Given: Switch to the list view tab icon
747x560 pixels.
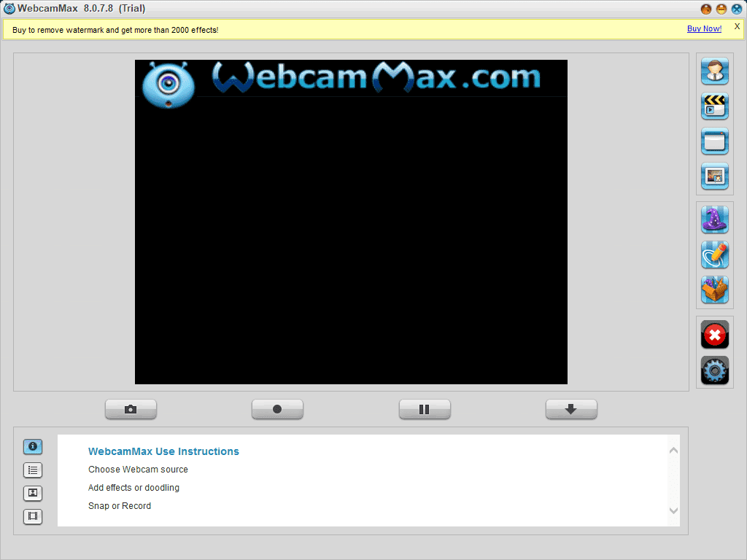Looking at the screenshot, I should tap(33, 470).
